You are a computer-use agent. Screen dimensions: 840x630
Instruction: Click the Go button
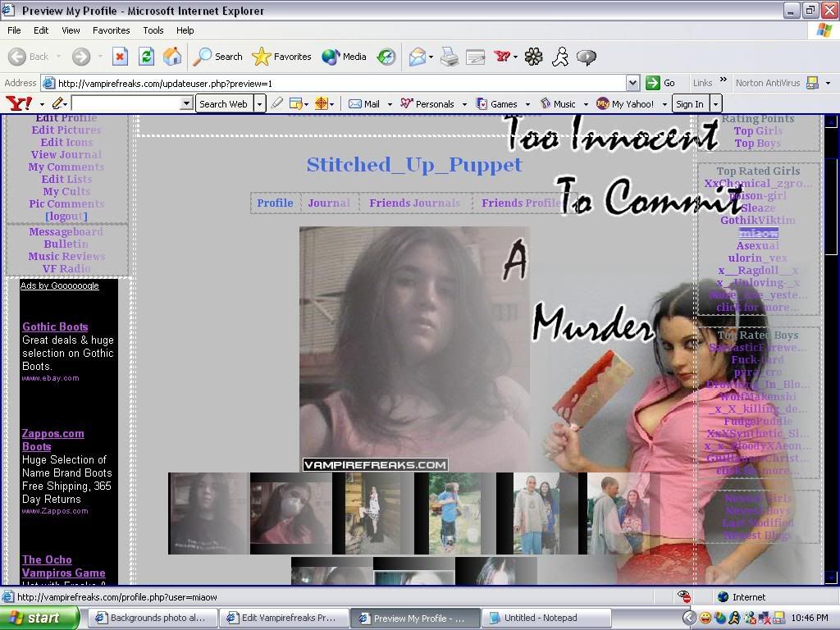point(660,83)
